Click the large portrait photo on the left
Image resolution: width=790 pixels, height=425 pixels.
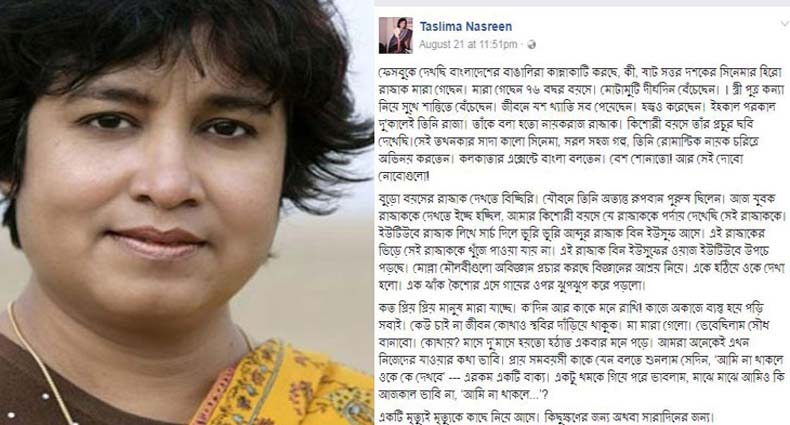coord(187,212)
